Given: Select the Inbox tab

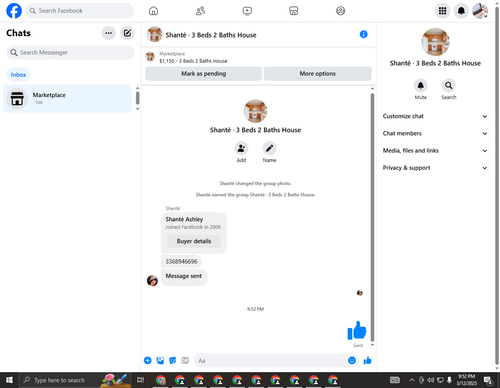Looking at the screenshot, I should tap(18, 75).
